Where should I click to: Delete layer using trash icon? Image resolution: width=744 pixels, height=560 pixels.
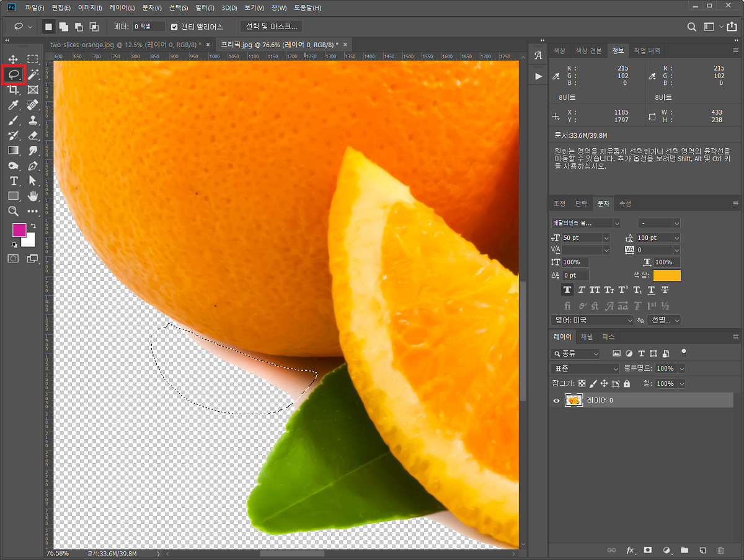[x=720, y=550]
